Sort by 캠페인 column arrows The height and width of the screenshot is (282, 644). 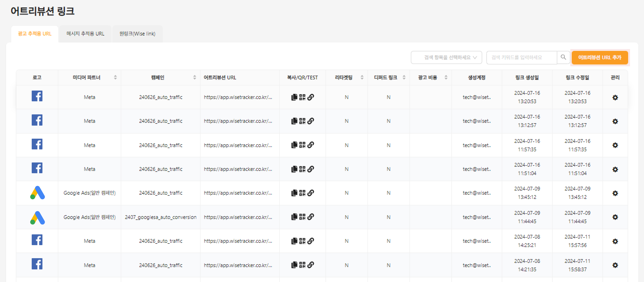pos(194,77)
